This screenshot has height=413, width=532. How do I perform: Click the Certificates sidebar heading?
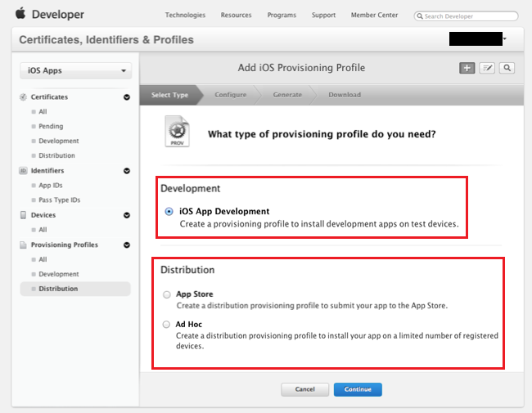[x=49, y=97]
